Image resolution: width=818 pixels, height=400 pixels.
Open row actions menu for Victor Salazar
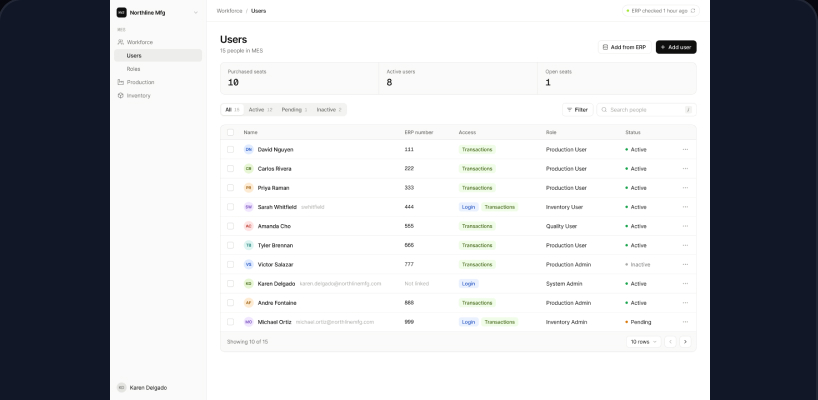click(685, 264)
